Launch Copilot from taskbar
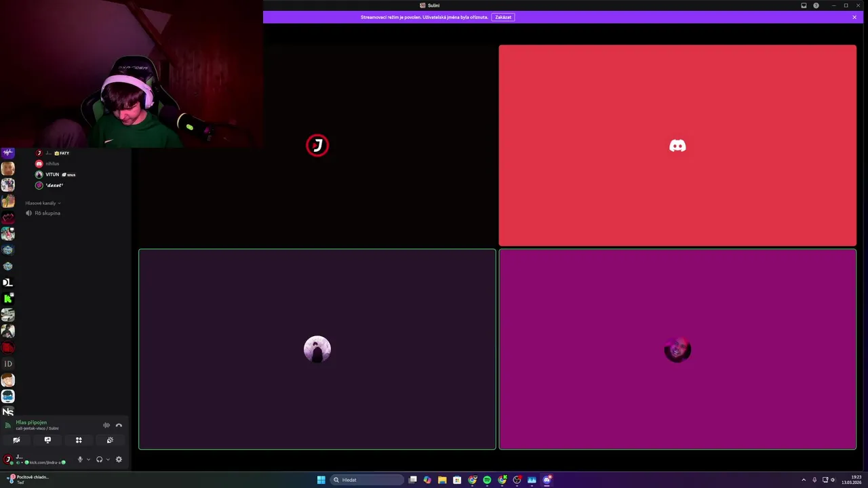The image size is (868, 488). (x=427, y=480)
